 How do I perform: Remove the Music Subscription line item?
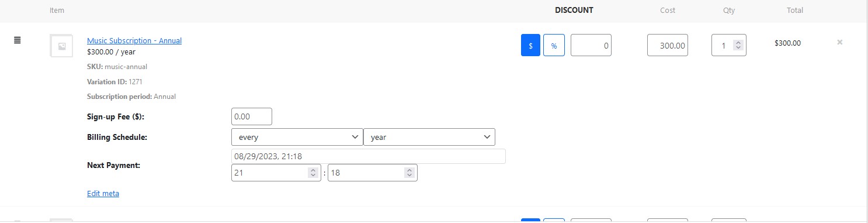[840, 42]
